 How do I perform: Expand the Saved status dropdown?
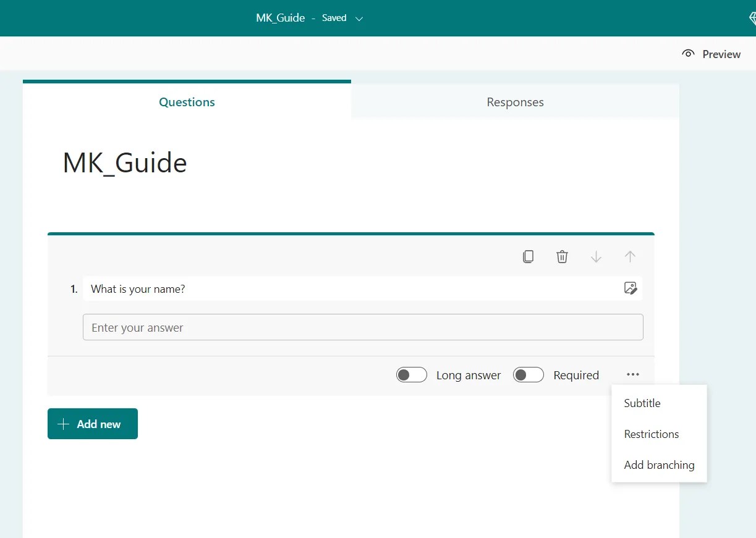point(359,18)
